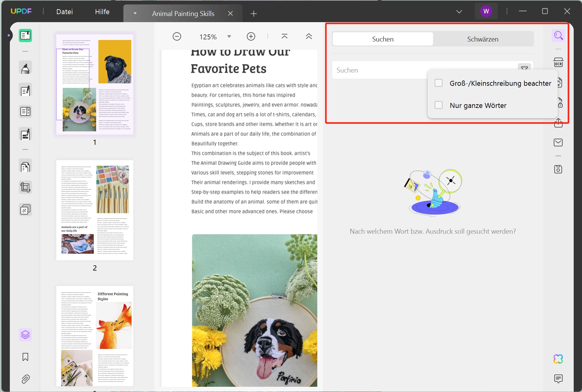Zoom out with the minus button

tap(177, 37)
